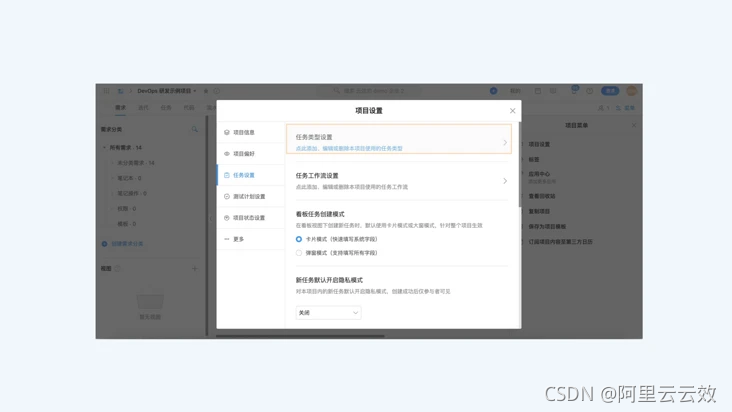
Task: Click the horizontal scrollbar below the dialog
Action: pyautogui.click(x=300, y=335)
